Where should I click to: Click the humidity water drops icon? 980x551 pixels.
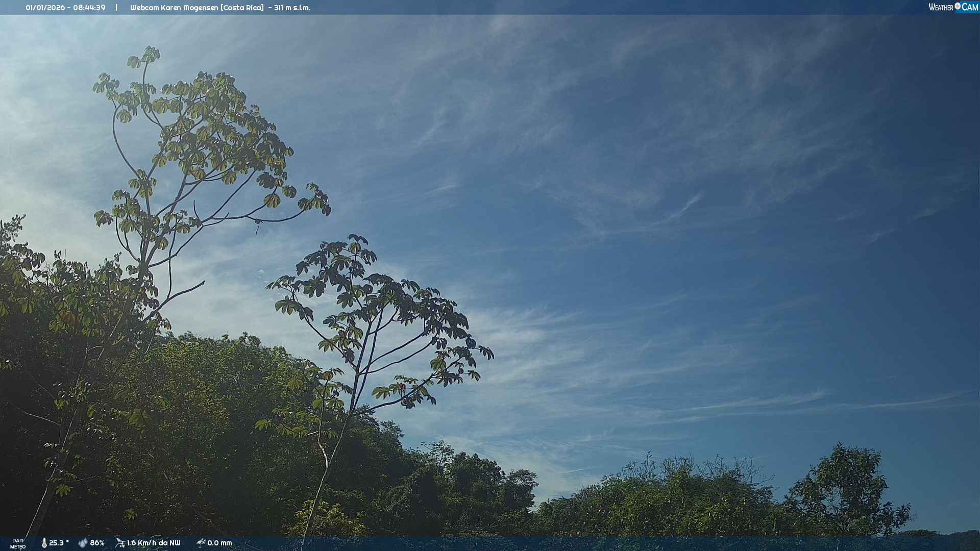pyautogui.click(x=83, y=543)
